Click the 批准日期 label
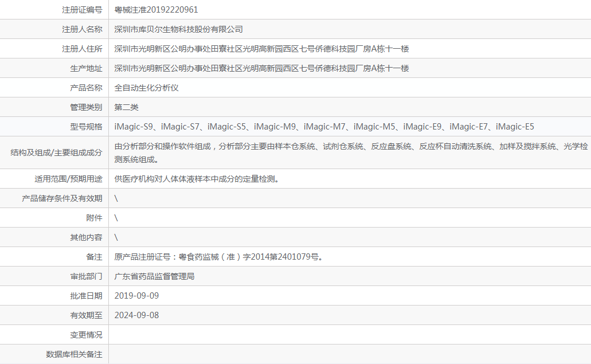Screen dimensions: 591x364 point(87,296)
